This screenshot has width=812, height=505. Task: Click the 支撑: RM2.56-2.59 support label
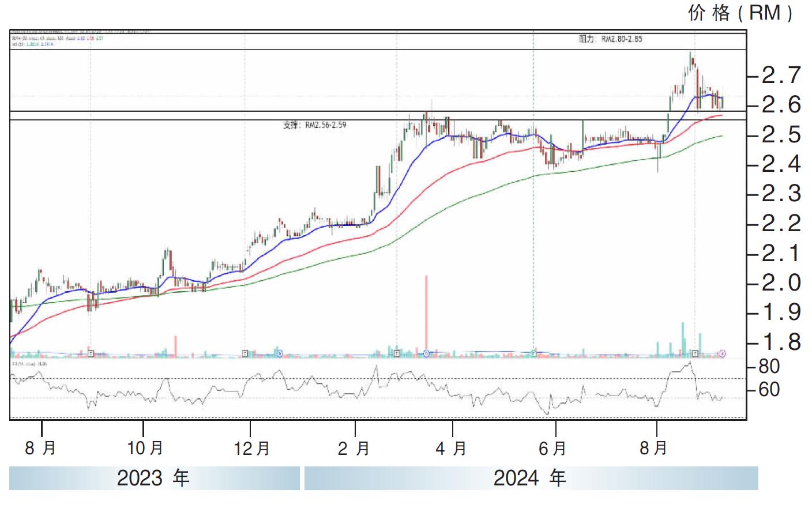click(x=315, y=125)
